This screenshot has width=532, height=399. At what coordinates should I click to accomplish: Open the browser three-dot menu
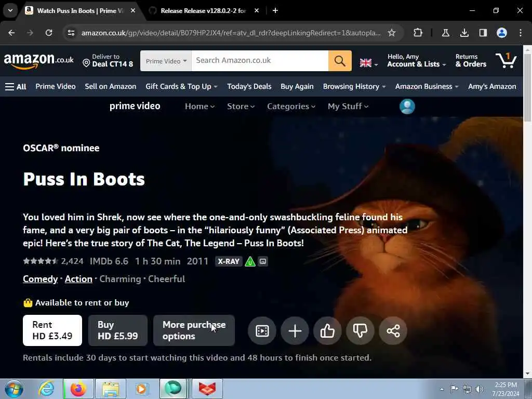coord(521,33)
